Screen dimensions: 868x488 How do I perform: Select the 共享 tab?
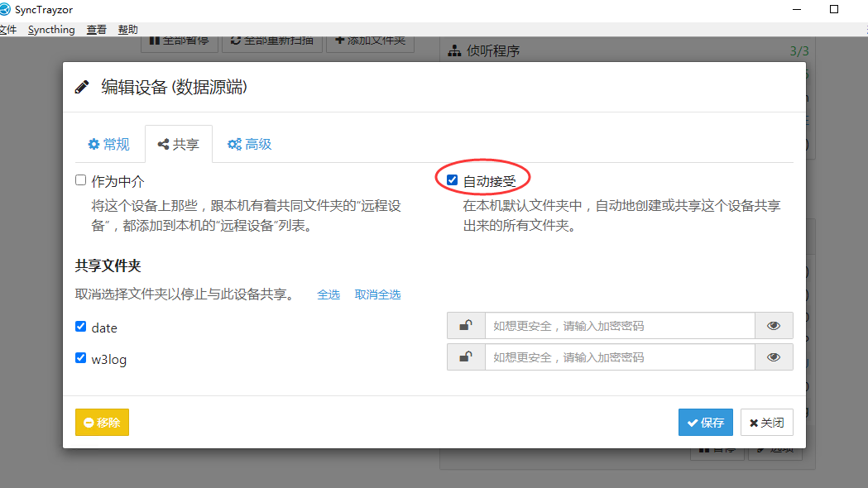178,144
